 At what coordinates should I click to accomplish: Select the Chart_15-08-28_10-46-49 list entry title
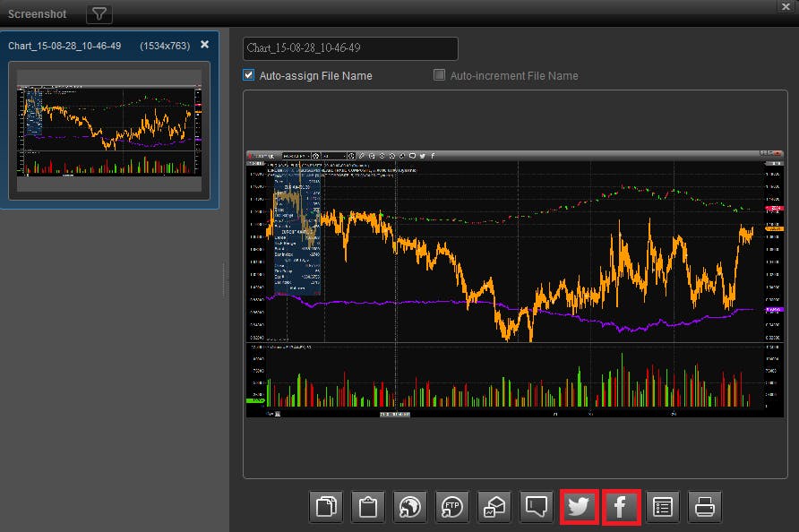pyautogui.click(x=64, y=46)
